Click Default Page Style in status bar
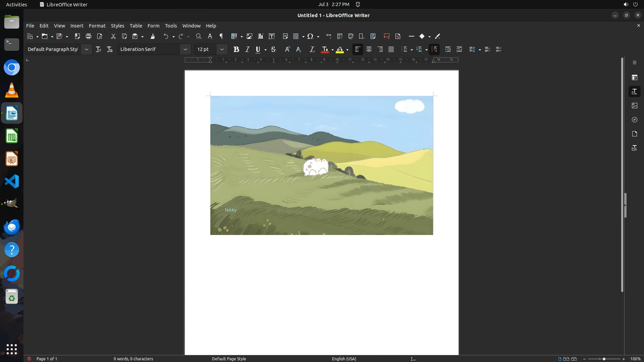 pyautogui.click(x=229, y=359)
